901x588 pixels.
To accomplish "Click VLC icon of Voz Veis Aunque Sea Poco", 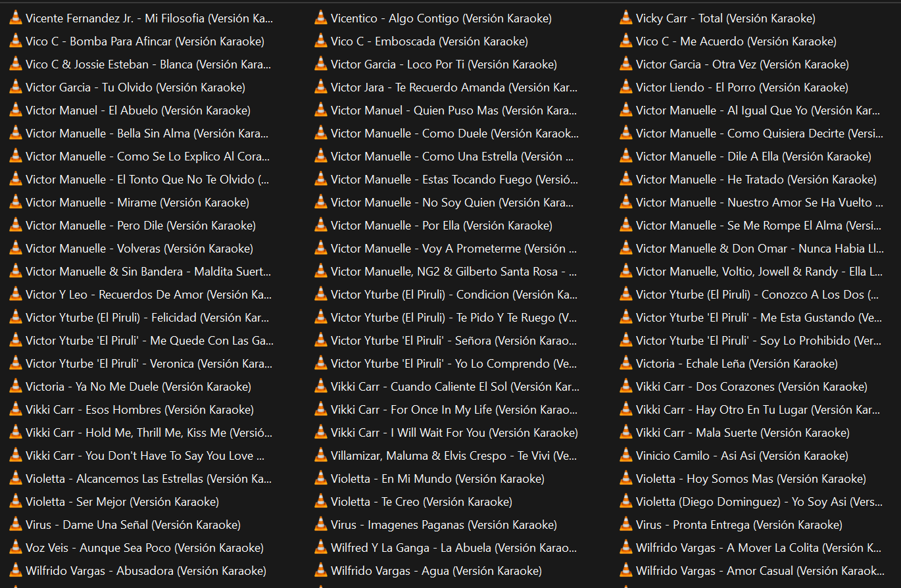I will (x=16, y=547).
